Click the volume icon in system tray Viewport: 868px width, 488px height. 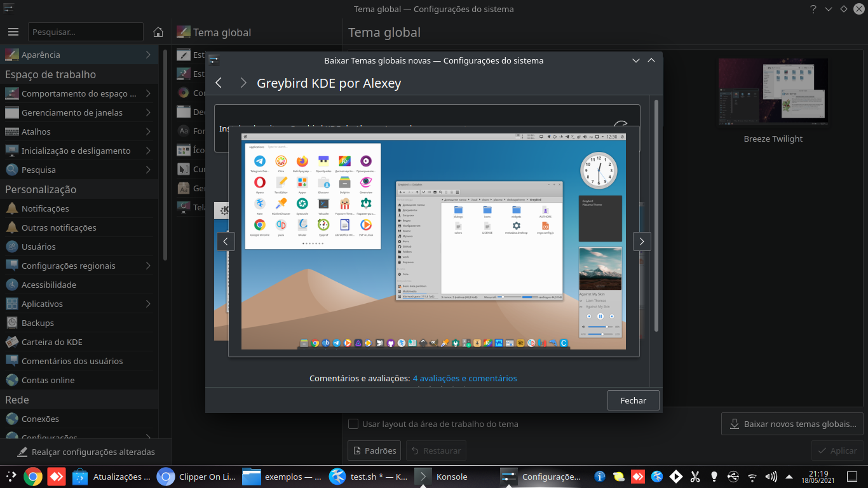771,477
